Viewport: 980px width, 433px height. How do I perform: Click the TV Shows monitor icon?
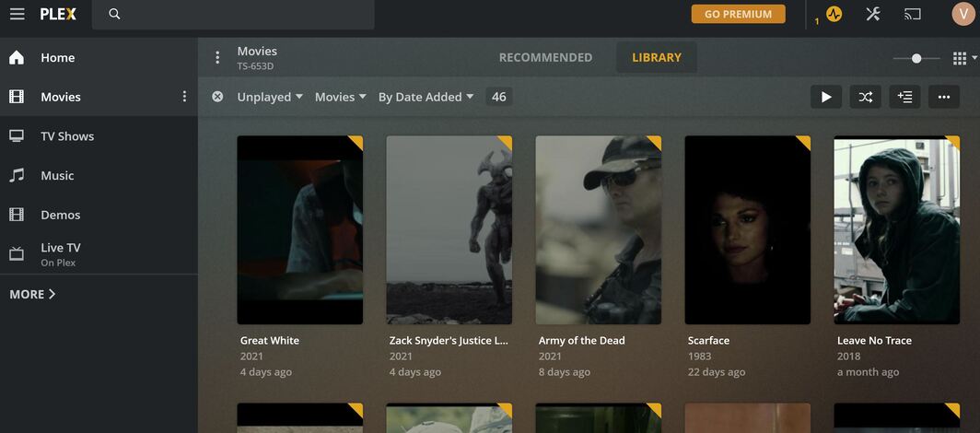[17, 136]
